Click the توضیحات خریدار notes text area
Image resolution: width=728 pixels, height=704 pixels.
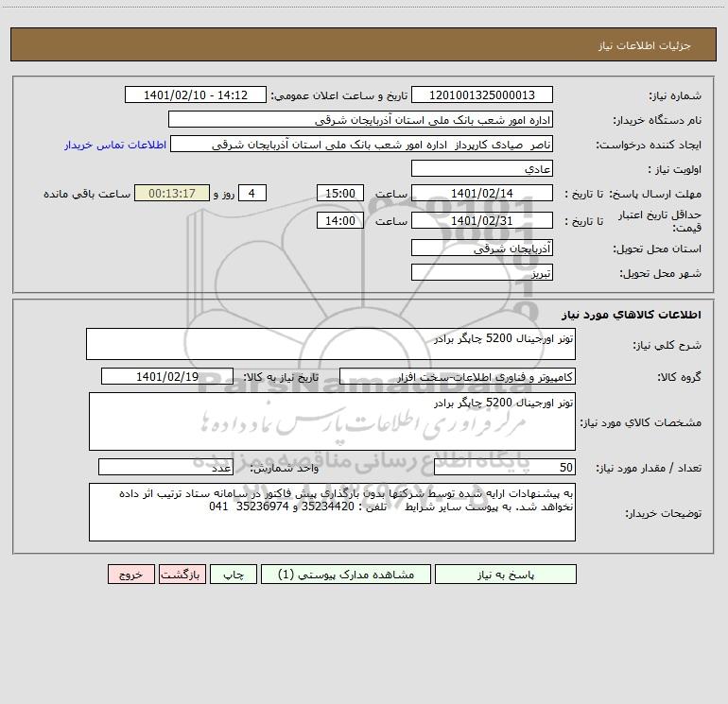tap(332, 512)
